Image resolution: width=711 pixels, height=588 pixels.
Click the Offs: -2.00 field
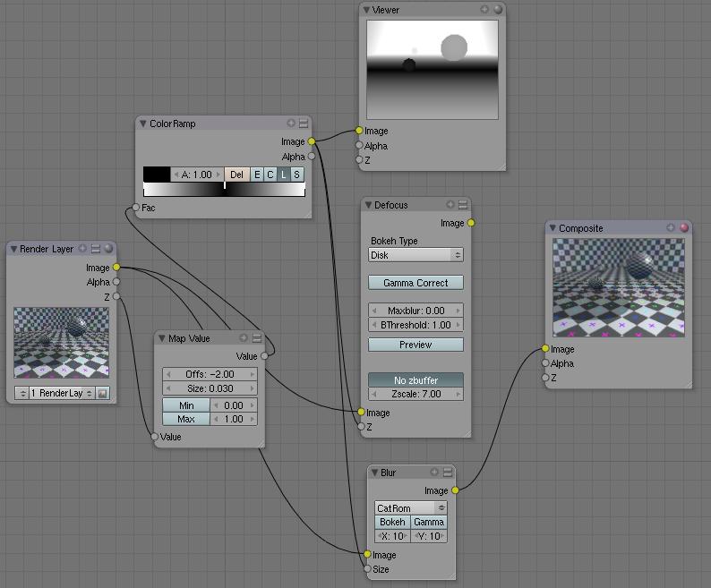coord(210,374)
